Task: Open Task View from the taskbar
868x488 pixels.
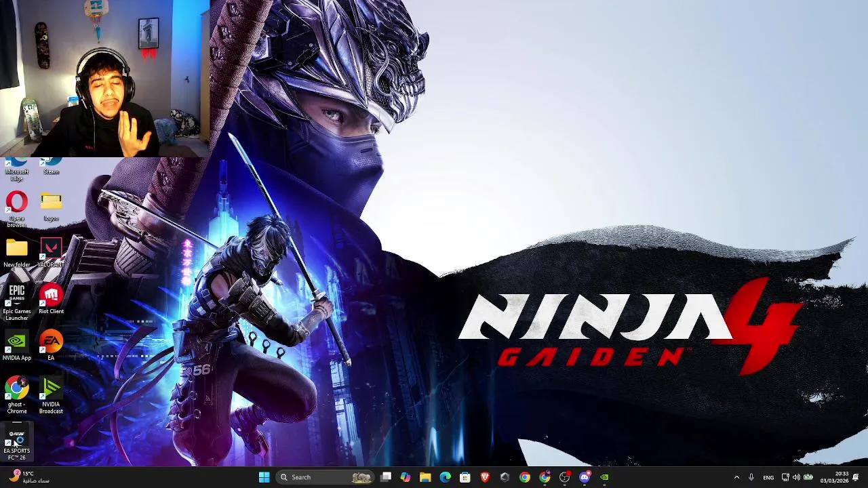Action: (386, 477)
